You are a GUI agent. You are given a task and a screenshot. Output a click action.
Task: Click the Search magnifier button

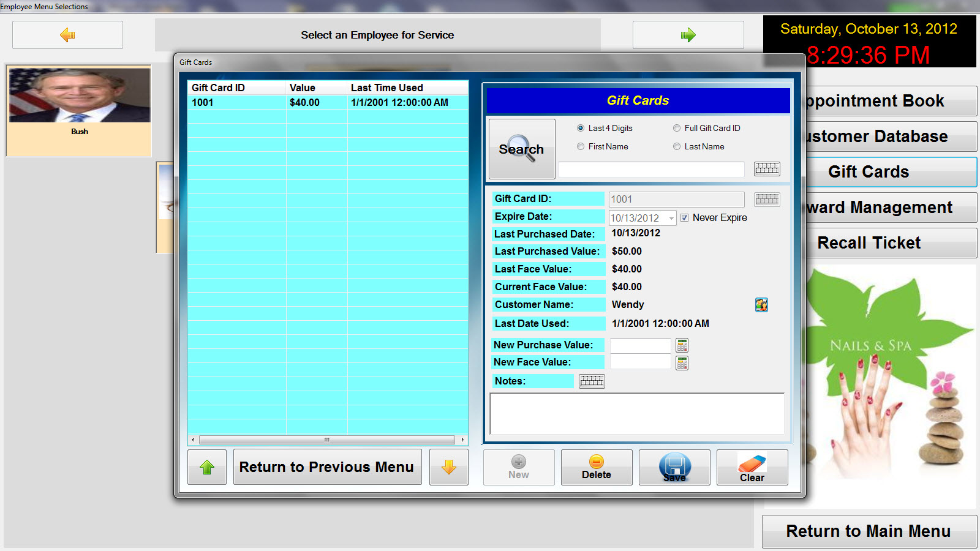pos(521,149)
